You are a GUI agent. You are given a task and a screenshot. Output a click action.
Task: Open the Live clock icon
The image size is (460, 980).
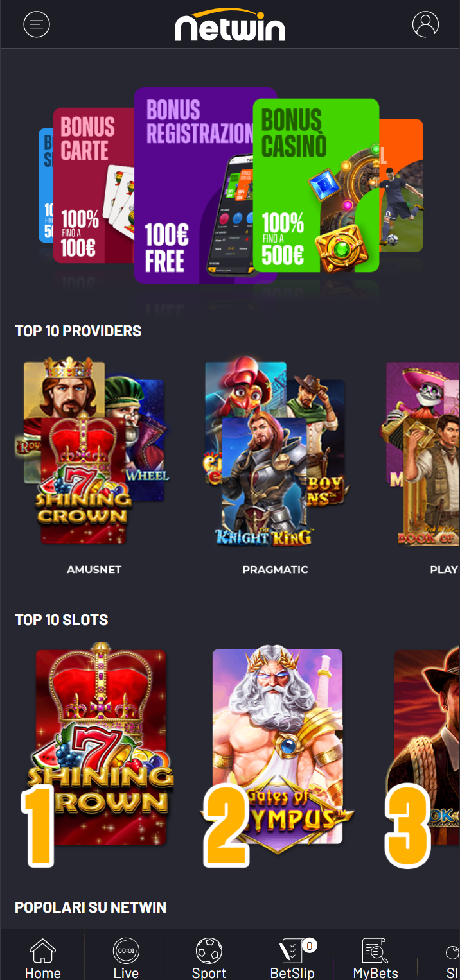(x=126, y=950)
